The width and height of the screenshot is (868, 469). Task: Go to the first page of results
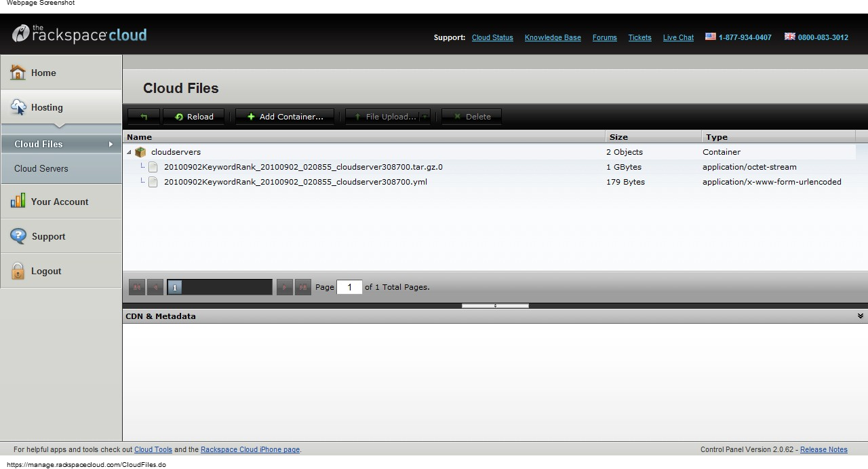[x=137, y=287]
